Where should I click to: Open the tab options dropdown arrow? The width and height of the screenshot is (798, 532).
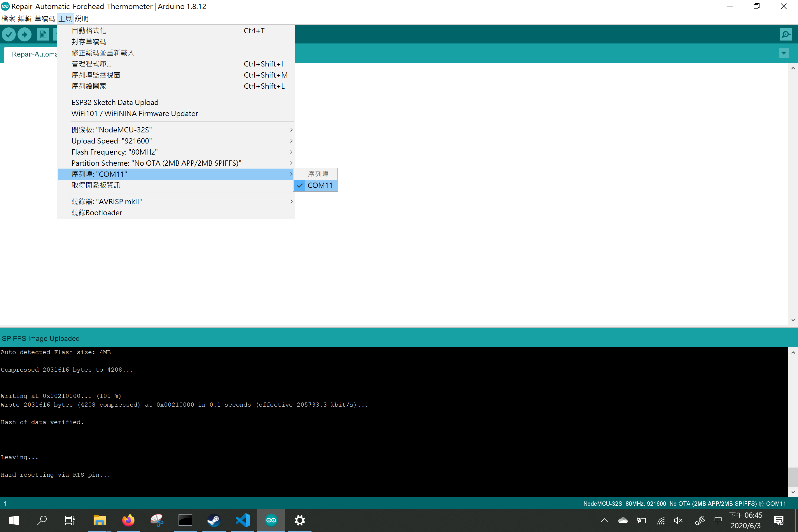tap(783, 53)
